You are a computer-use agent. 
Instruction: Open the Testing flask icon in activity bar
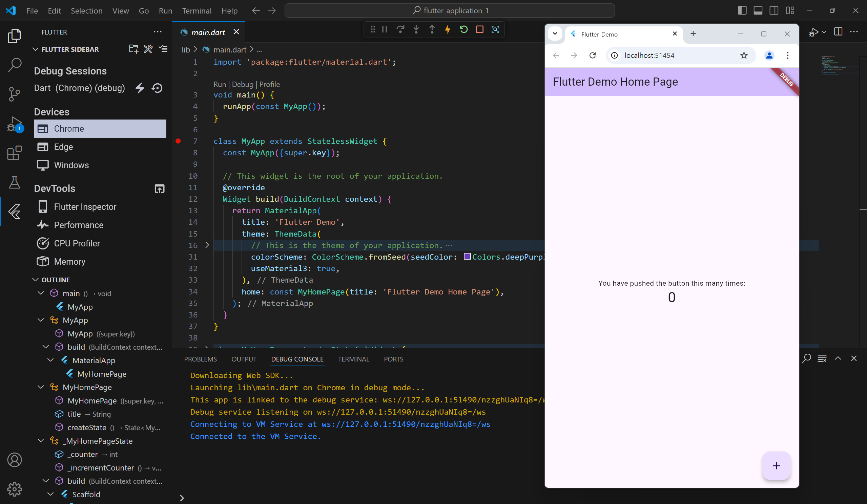14,182
